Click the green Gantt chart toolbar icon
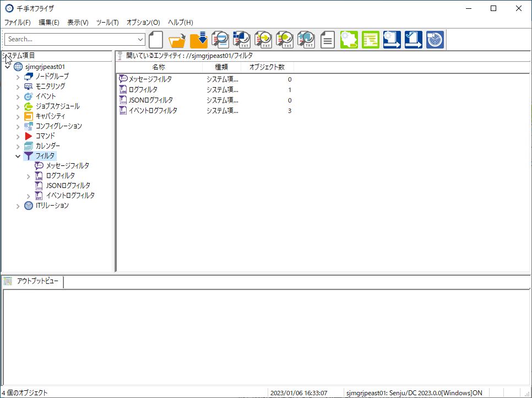Screen dimensions: 532x398 371,39
